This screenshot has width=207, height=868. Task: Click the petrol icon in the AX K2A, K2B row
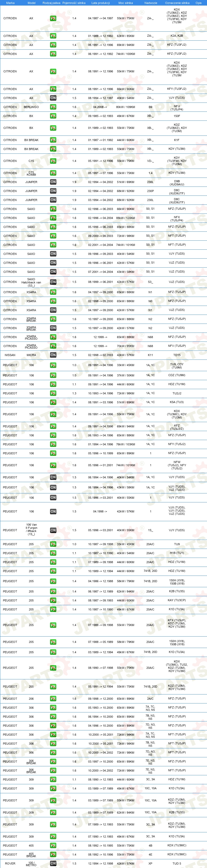53,36
